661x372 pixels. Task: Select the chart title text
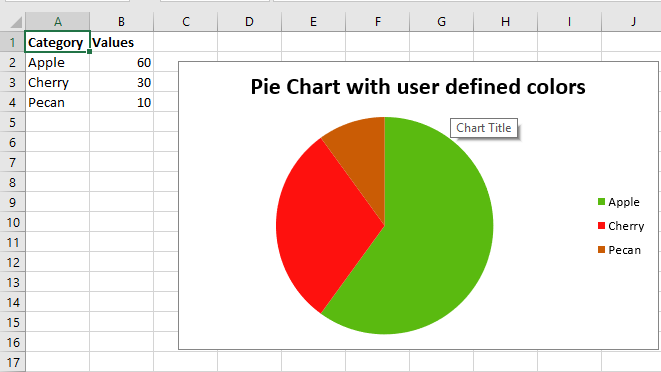click(418, 86)
